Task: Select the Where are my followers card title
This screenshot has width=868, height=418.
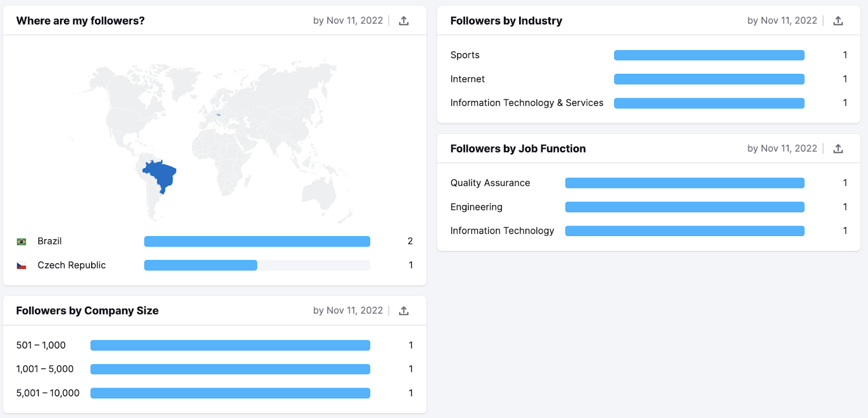Action: coord(80,20)
